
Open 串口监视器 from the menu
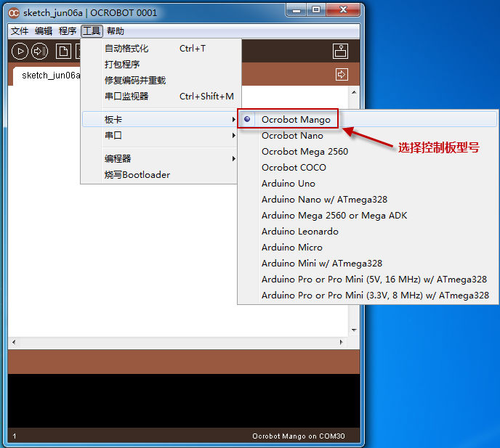click(x=161, y=97)
